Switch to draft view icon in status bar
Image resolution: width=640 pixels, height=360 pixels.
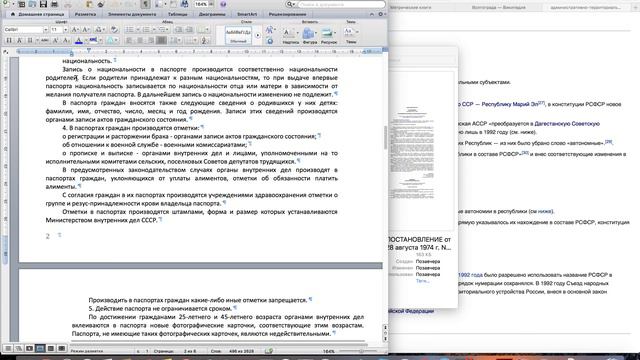(8, 349)
